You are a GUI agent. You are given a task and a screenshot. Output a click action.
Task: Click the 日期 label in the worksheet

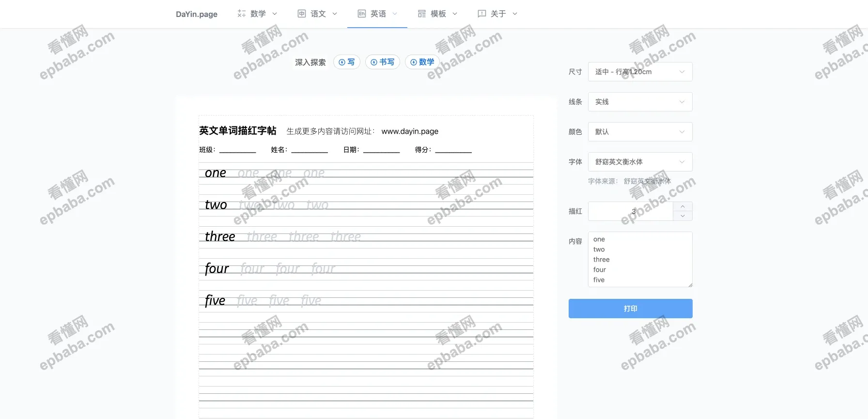[351, 150]
